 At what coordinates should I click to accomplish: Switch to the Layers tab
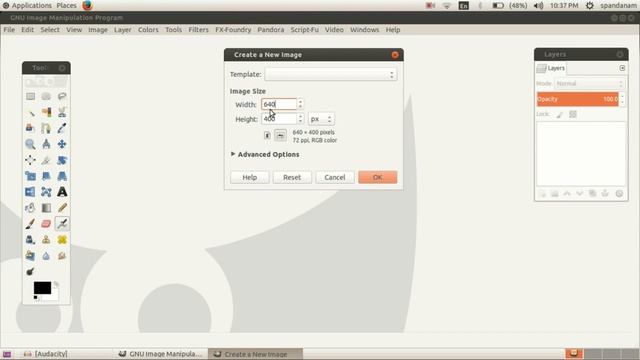click(551, 68)
